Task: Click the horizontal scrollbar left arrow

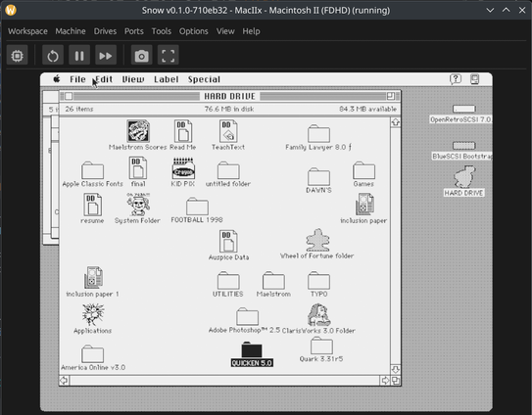Action: (x=64, y=381)
